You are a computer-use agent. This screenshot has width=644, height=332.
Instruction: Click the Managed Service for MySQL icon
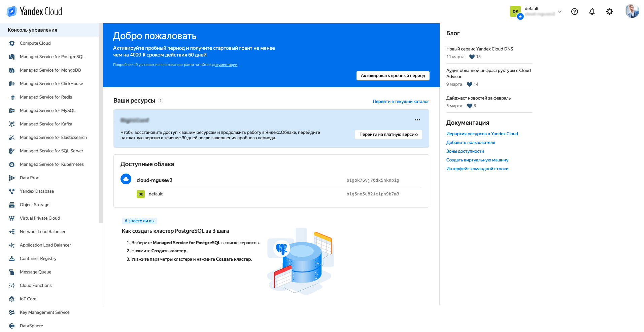pyautogui.click(x=12, y=111)
